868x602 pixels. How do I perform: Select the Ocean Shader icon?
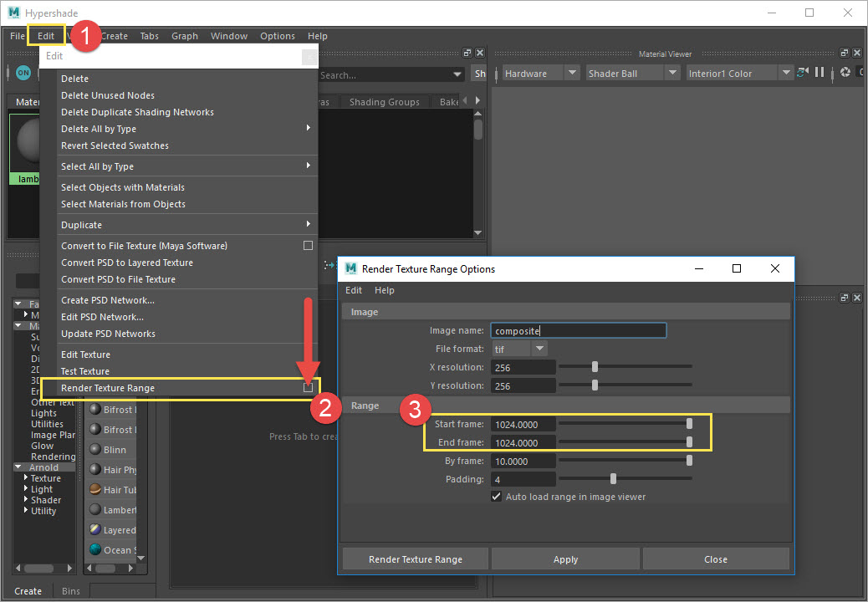pos(96,549)
